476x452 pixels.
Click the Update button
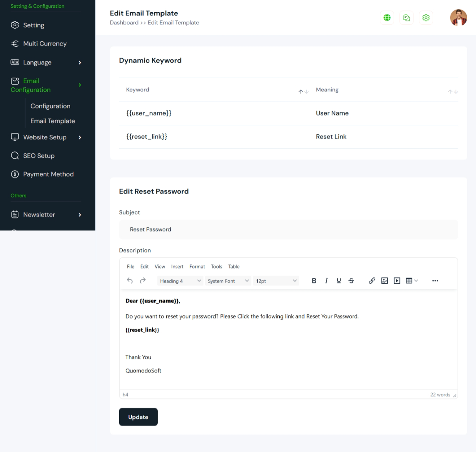coord(138,417)
